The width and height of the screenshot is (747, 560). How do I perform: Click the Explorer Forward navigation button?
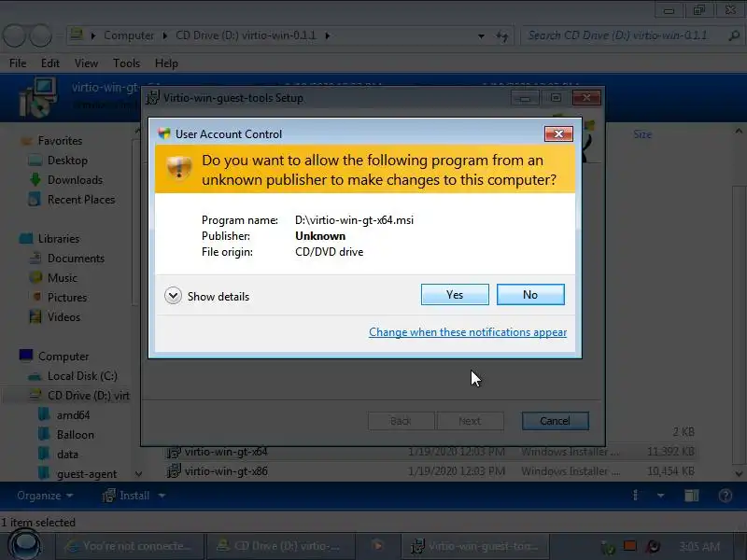(41, 35)
